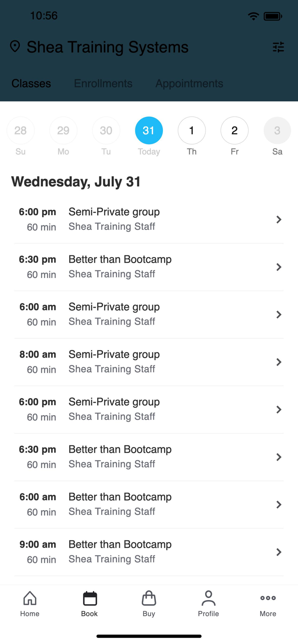This screenshot has width=298, height=644.
Task: Select the Today date highlighted in blue
Action: click(x=149, y=130)
